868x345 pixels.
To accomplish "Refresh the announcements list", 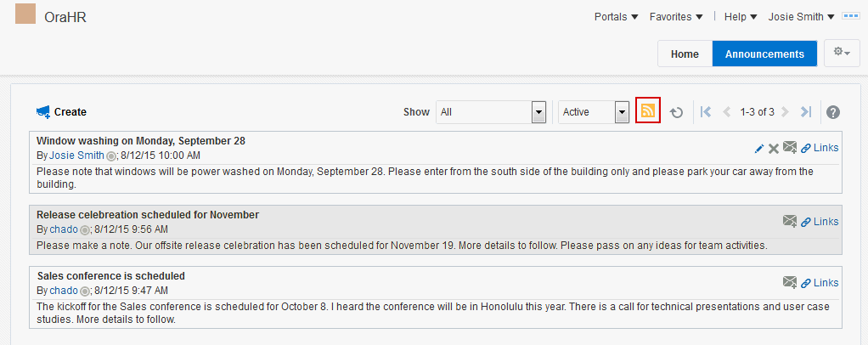I will [x=677, y=112].
